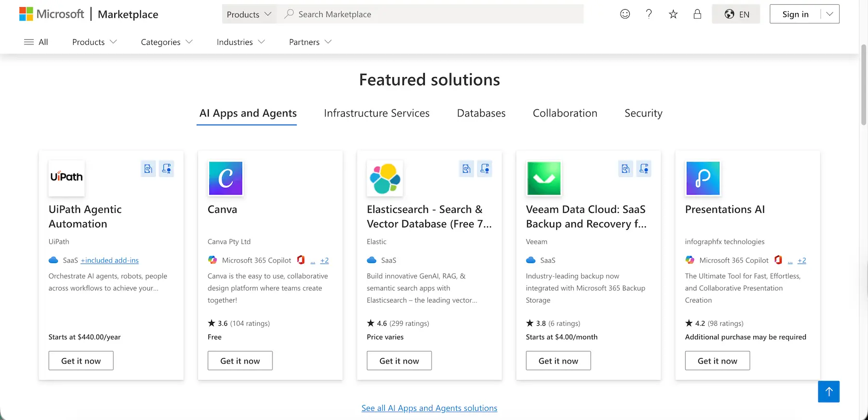Image resolution: width=868 pixels, height=420 pixels.
Task: Click Get it now for UiPath
Action: click(x=81, y=361)
